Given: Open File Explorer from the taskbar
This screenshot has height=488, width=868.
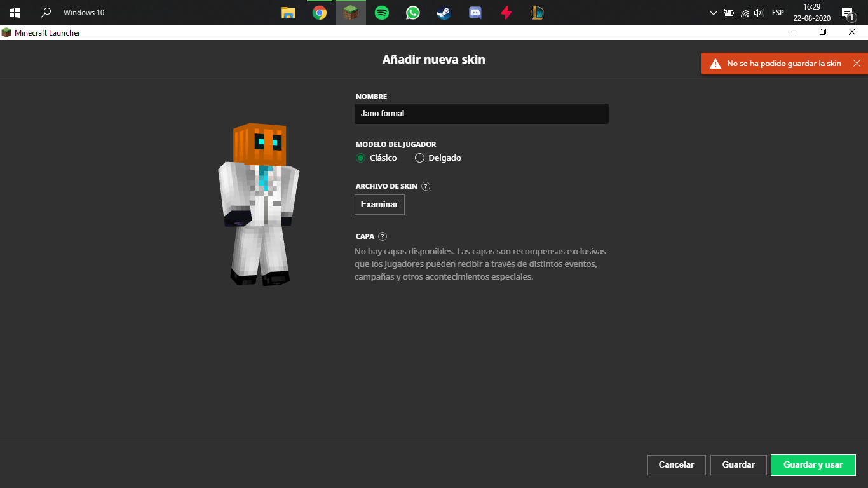Looking at the screenshot, I should point(288,13).
